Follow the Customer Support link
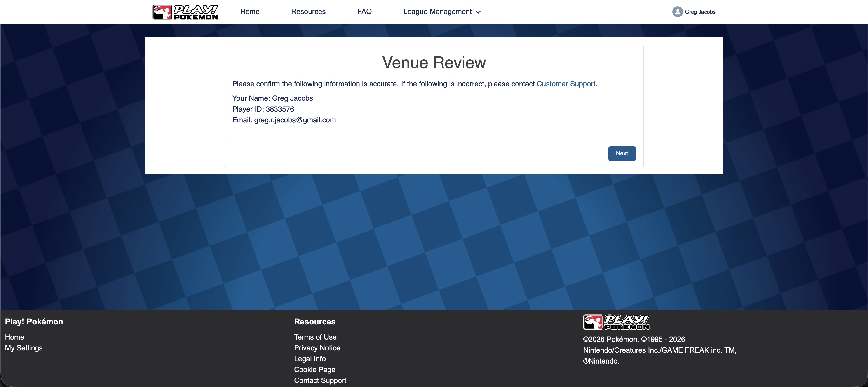Screen dimensions: 868x387 point(566,84)
